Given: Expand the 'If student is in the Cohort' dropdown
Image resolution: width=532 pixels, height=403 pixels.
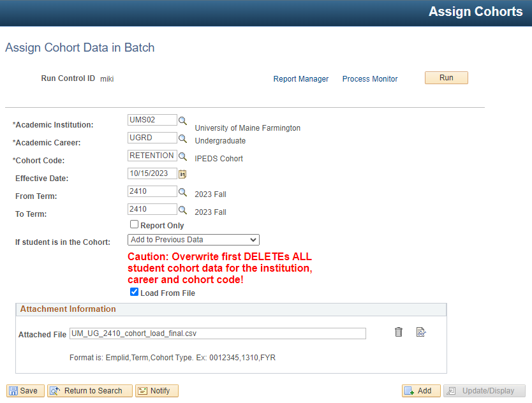Looking at the screenshot, I should [x=193, y=240].
